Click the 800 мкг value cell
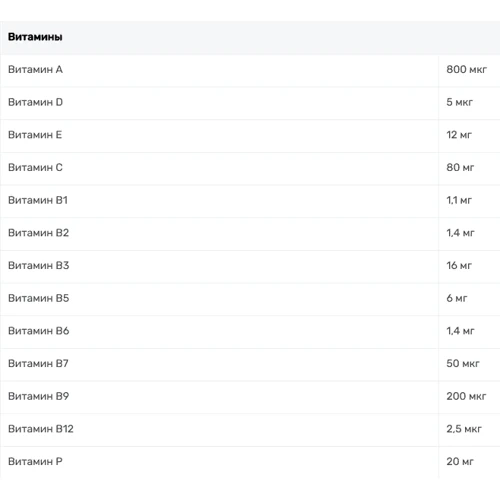 (466, 69)
